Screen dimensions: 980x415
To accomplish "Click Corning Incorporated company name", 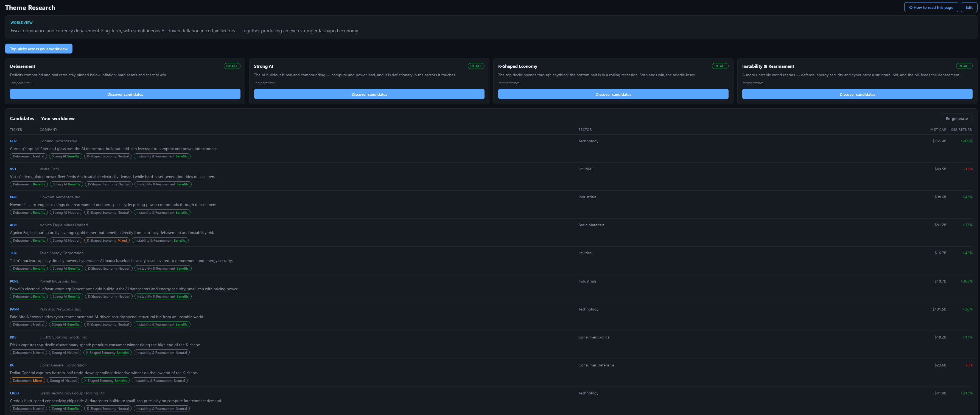I will tap(58, 141).
